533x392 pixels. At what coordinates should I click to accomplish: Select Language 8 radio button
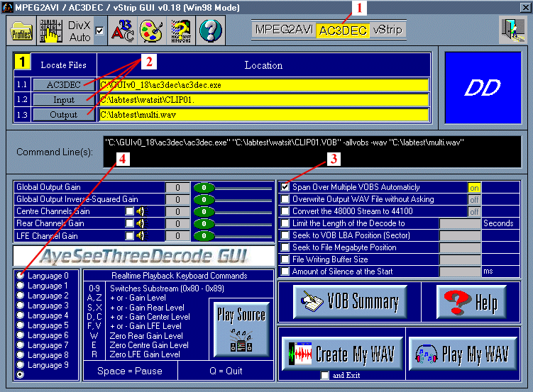[x=20, y=354]
